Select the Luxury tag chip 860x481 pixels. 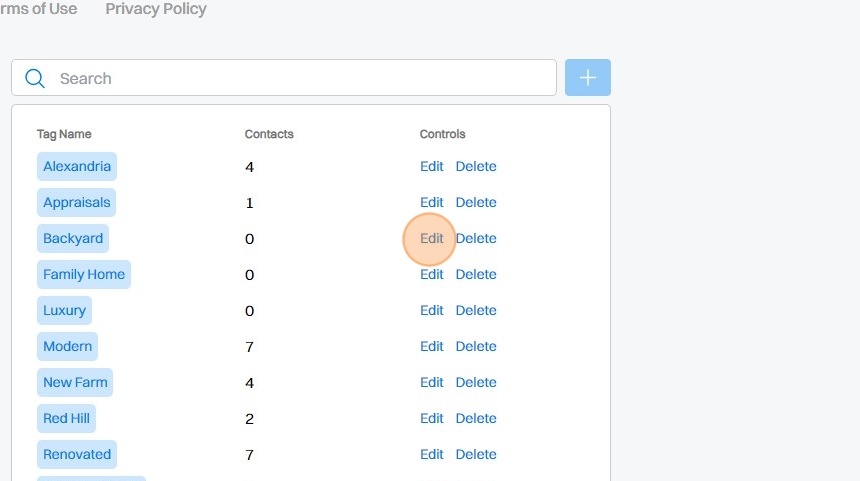(x=64, y=310)
